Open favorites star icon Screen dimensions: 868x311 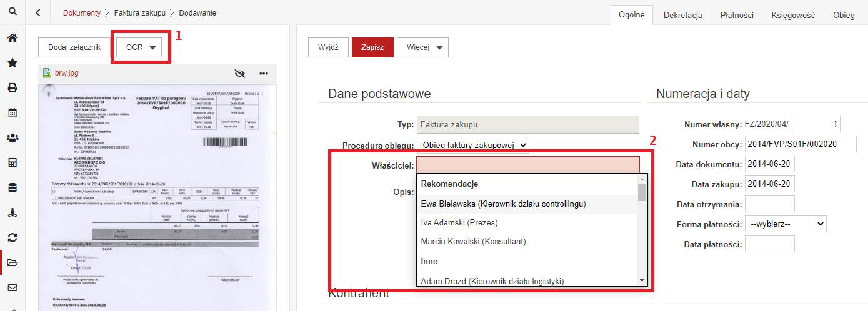tap(12, 63)
